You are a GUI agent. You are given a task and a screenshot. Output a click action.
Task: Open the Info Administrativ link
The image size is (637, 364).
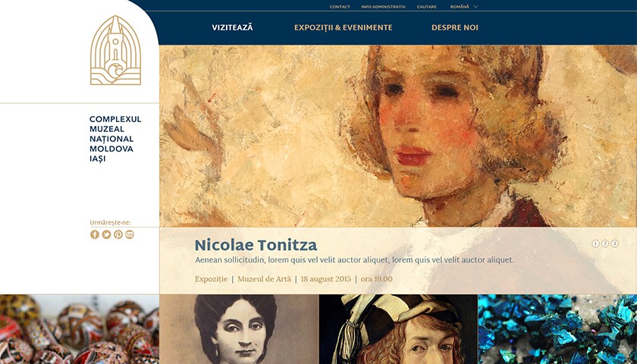383,7
